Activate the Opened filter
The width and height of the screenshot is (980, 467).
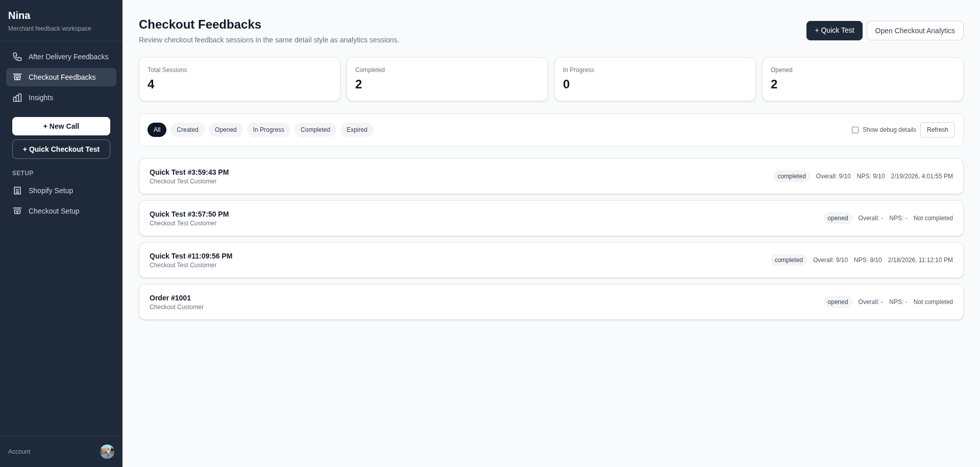(x=225, y=130)
